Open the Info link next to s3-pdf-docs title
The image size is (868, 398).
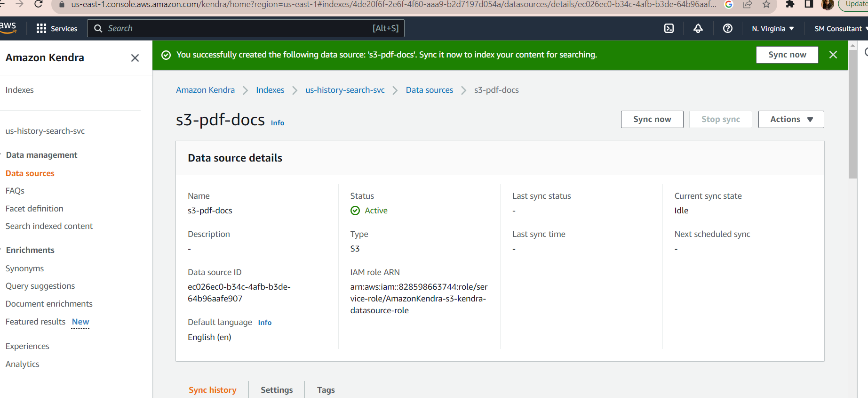[x=278, y=123]
